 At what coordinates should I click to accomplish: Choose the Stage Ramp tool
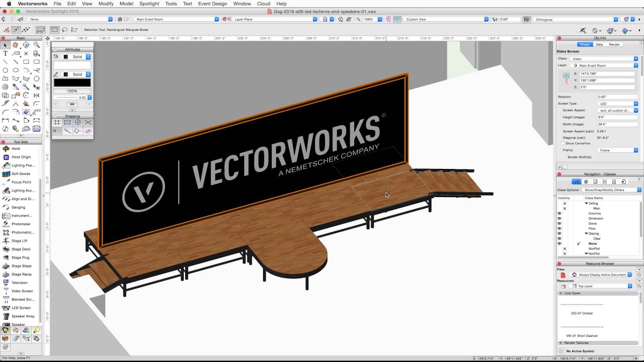pos(20,274)
